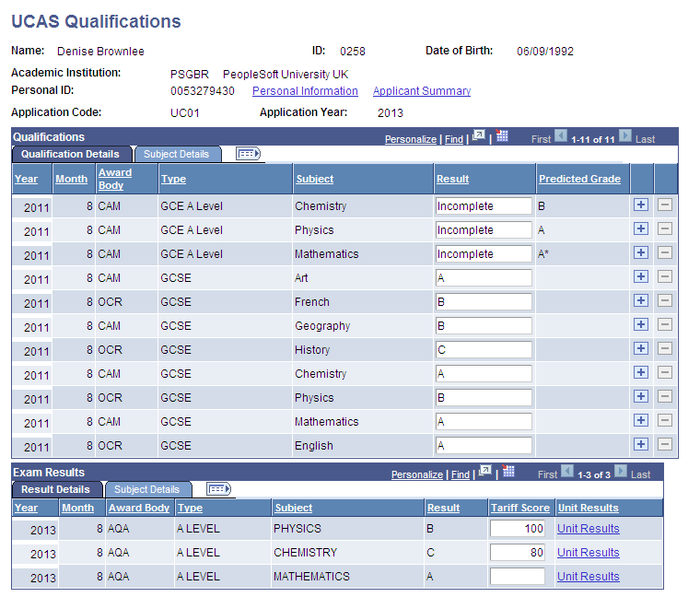Screen dimensions: 700x597
Task: Delete the A Level Mathematics qualification row
Action: [x=665, y=252]
